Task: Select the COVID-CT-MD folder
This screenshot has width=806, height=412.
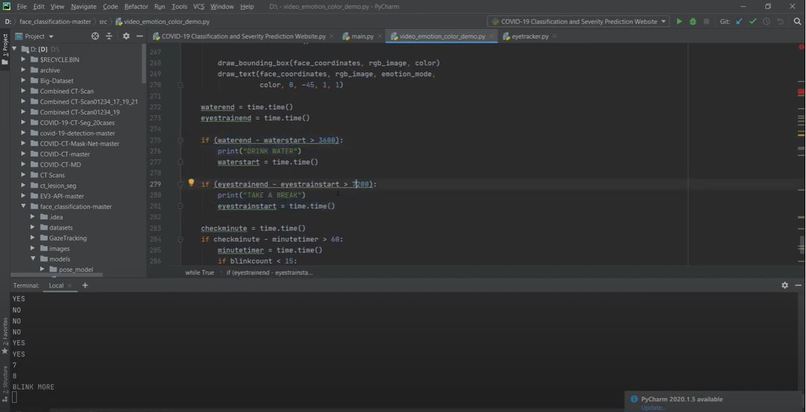Action: point(60,164)
